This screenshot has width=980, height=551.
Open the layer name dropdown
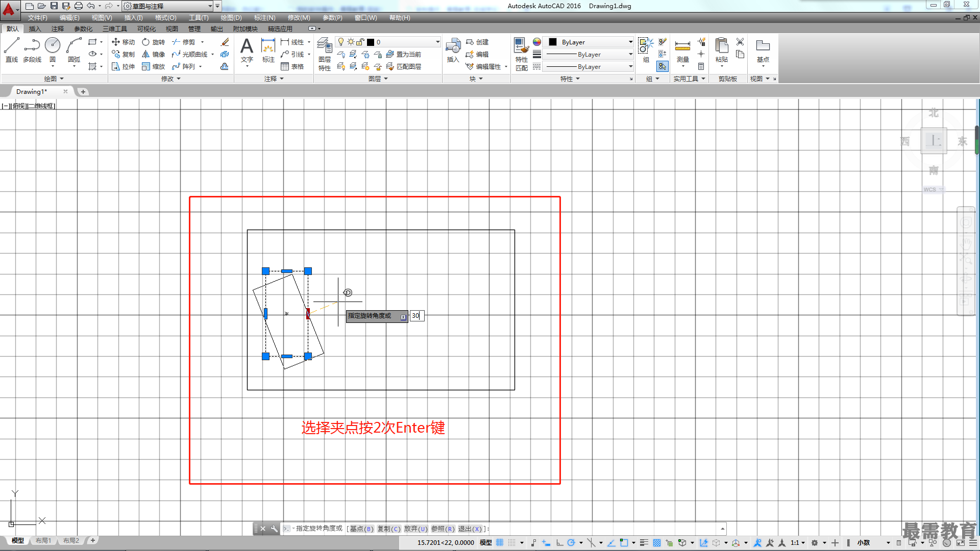(388, 42)
